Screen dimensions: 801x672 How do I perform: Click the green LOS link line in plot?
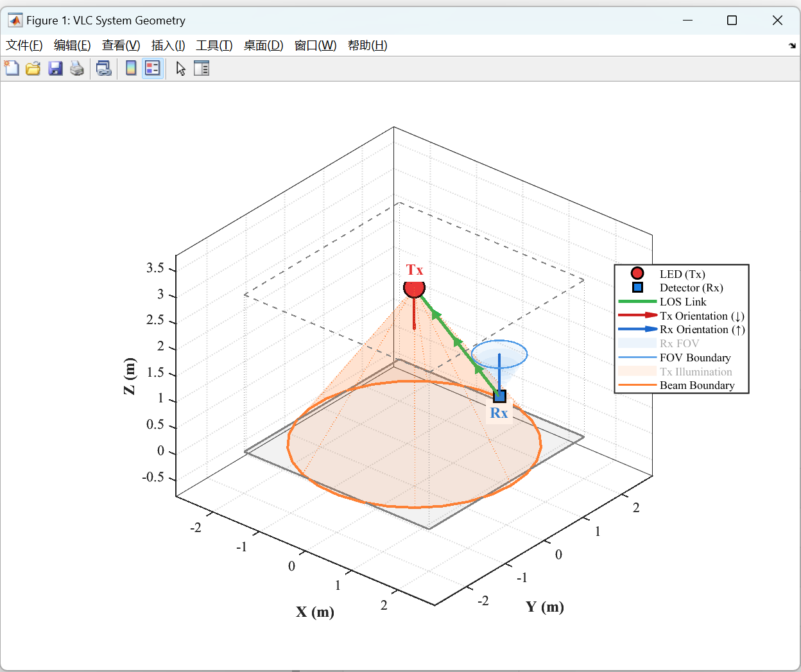coord(458,342)
